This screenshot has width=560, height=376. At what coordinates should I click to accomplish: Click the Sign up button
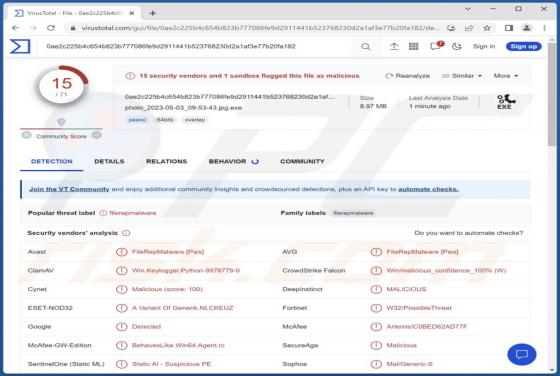(x=524, y=46)
